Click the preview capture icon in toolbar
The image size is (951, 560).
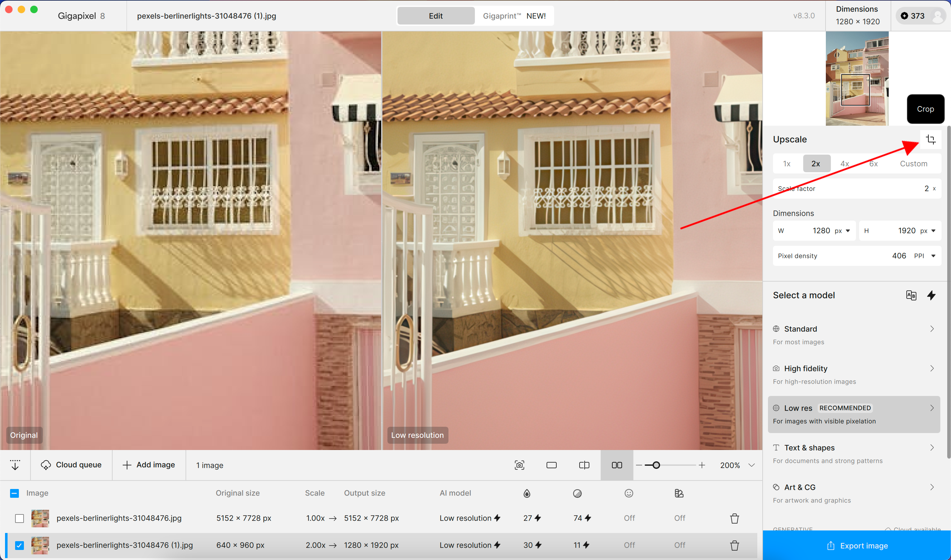click(519, 465)
